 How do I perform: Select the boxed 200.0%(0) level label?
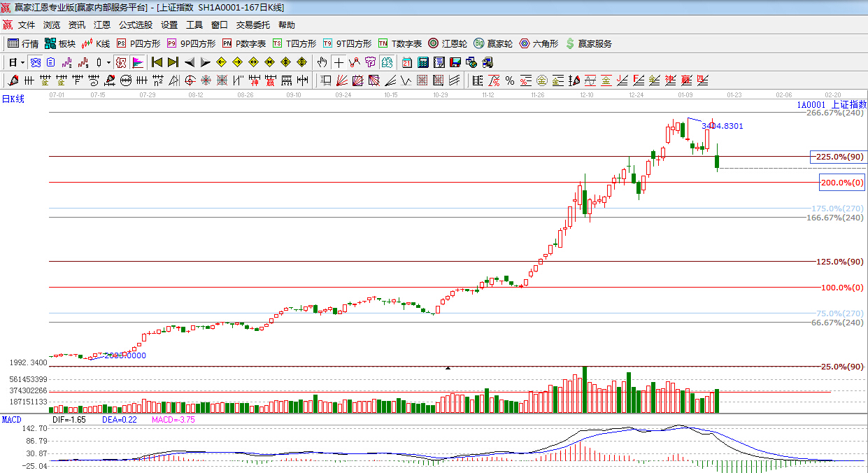842,183
